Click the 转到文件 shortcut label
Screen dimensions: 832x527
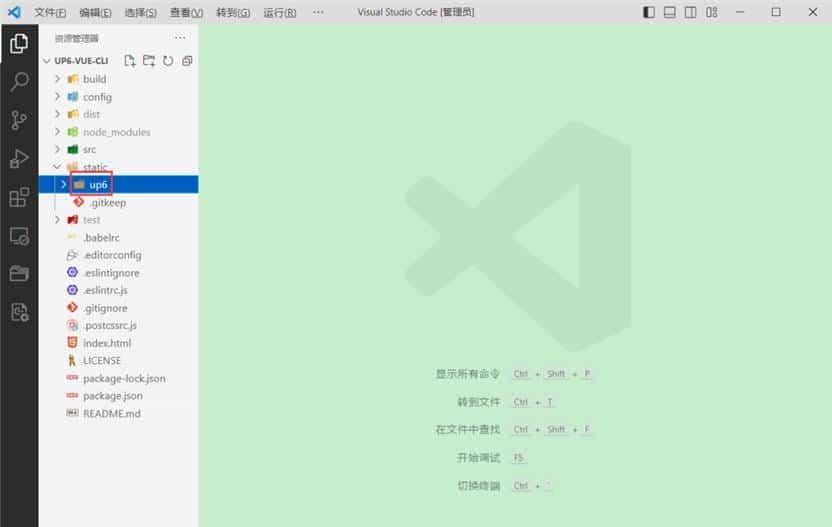pos(479,402)
